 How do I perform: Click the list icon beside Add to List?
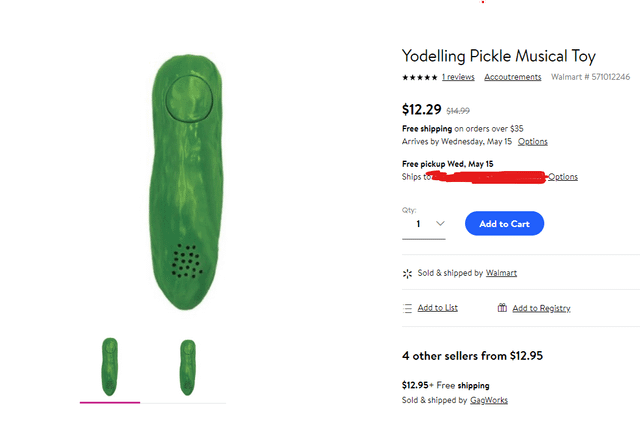pos(407,308)
